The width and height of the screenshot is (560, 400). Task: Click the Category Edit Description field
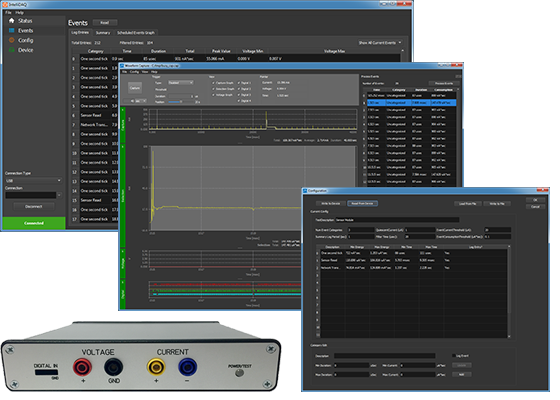point(384,356)
